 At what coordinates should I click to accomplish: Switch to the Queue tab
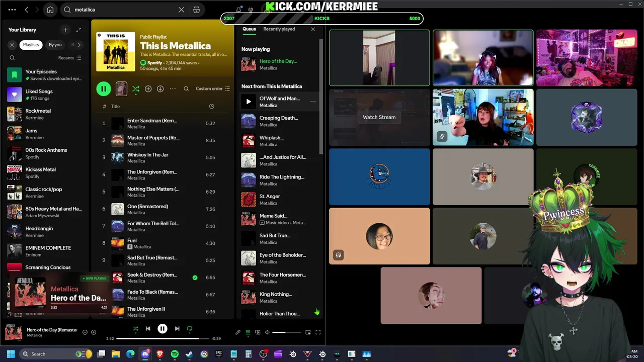[249, 29]
